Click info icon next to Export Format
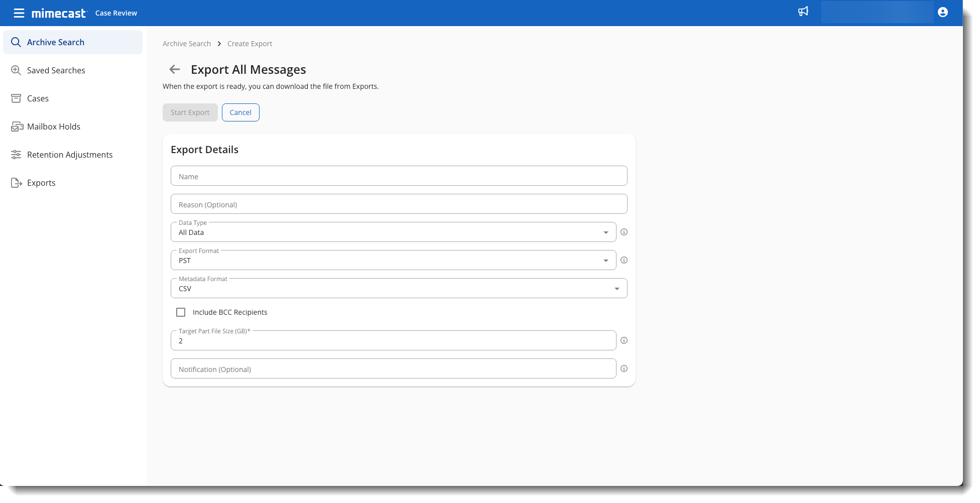This screenshot has width=980, height=503. coord(624,260)
